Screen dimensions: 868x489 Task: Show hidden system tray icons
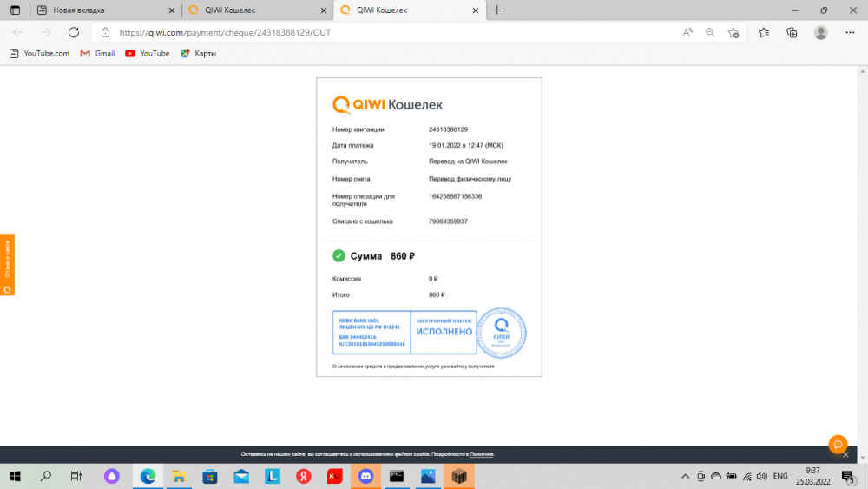pos(686,476)
